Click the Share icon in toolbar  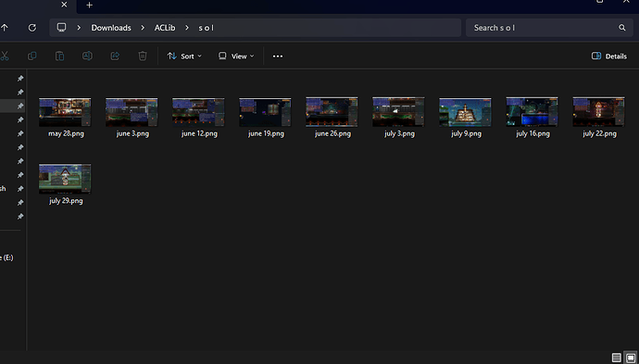click(x=115, y=56)
